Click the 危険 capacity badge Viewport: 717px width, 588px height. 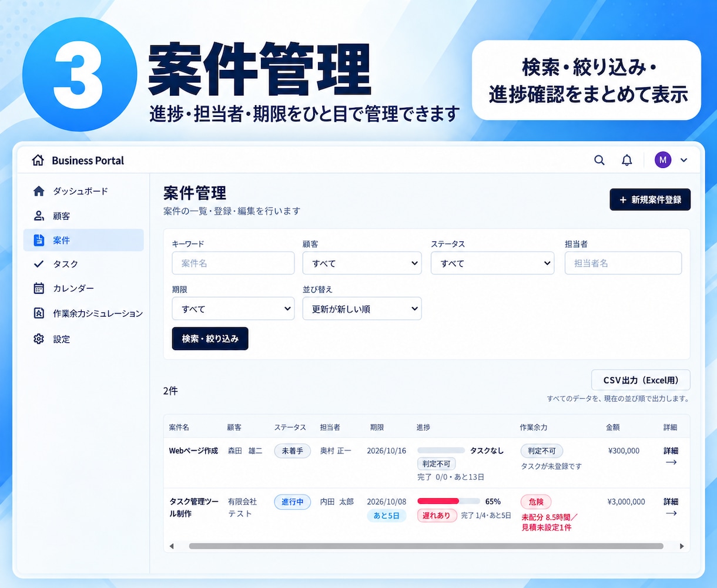(x=536, y=502)
